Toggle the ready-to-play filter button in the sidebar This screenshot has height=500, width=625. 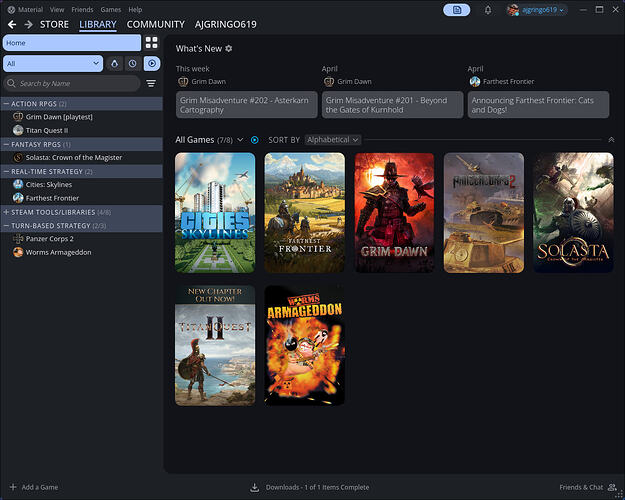tap(152, 63)
